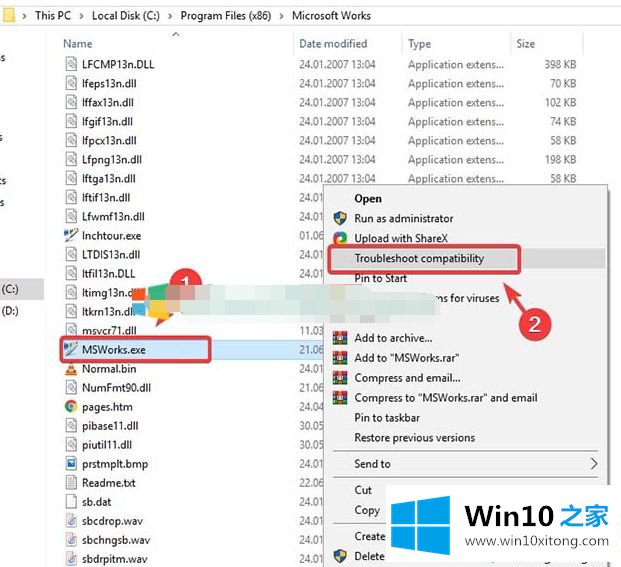Click the MSWorks.exe application icon
Screen dimensions: 621x567
pos(71,349)
